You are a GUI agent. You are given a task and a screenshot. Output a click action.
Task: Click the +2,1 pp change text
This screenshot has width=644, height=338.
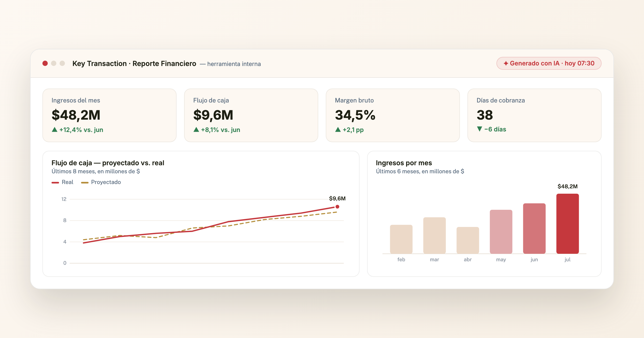(x=353, y=130)
